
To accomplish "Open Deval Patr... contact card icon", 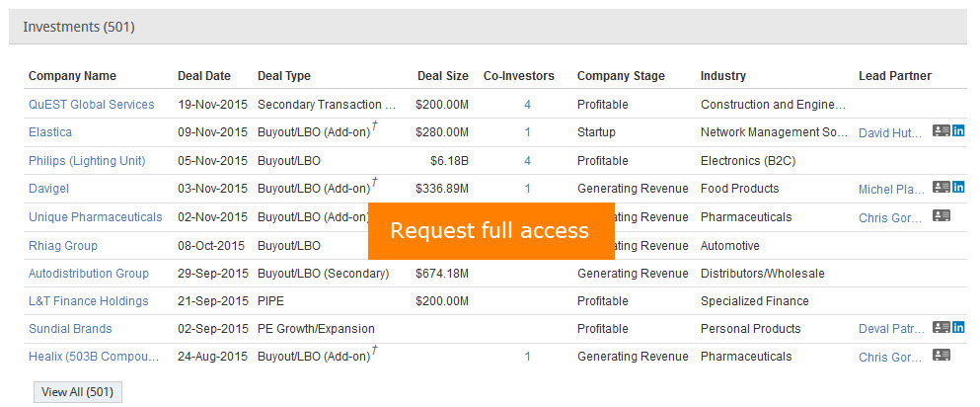I will pos(942,326).
